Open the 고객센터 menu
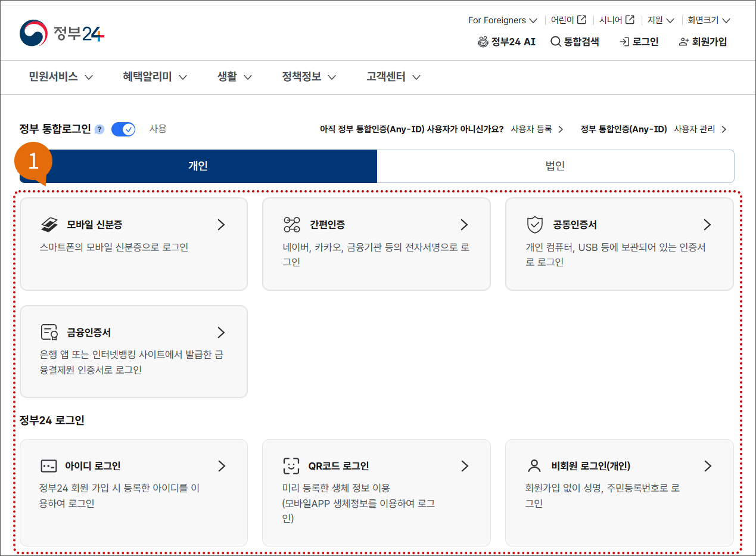 (x=394, y=77)
